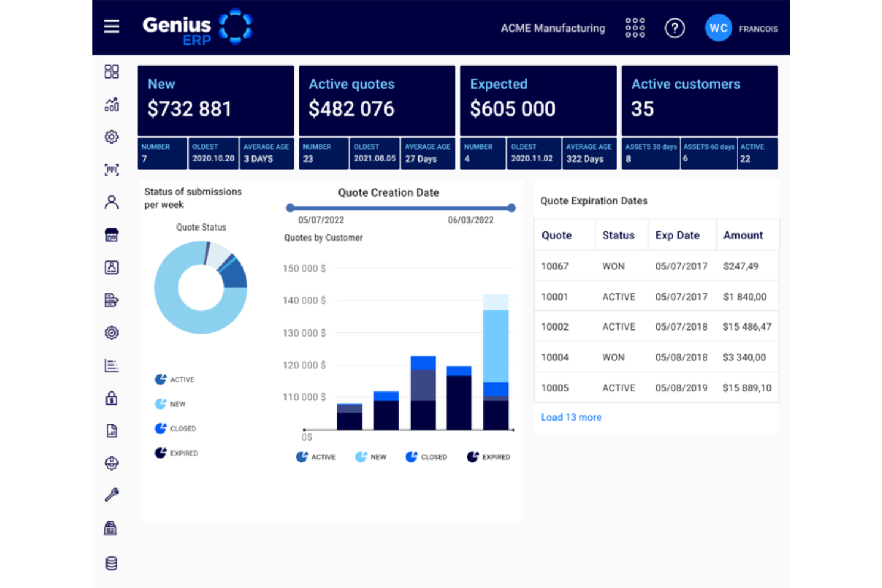Click the Load 13 more link
Screen dimensions: 882x588
tap(571, 417)
